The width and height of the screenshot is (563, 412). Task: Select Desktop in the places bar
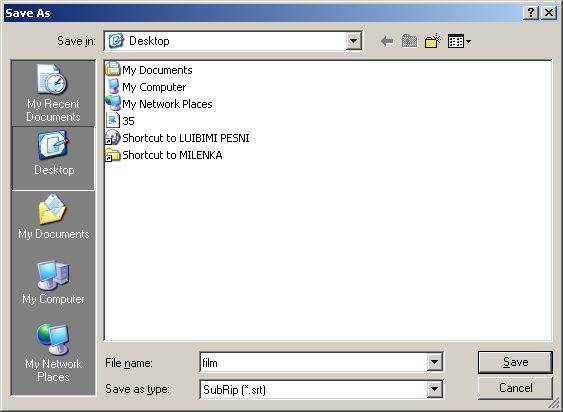click(x=53, y=158)
